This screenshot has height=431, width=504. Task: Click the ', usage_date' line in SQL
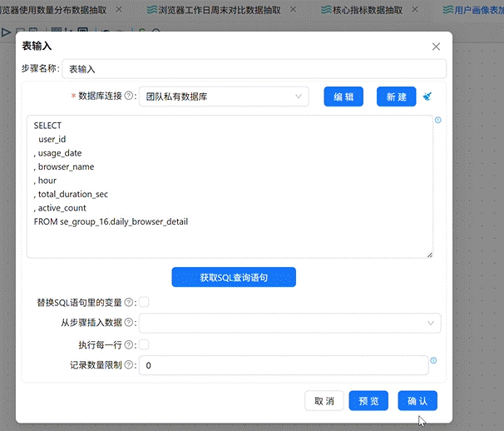[x=58, y=153]
